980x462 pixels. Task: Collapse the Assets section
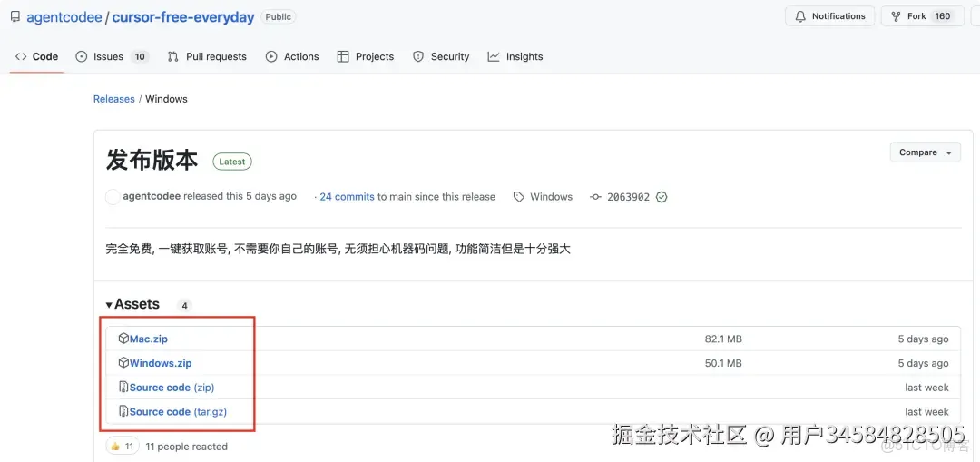(132, 304)
